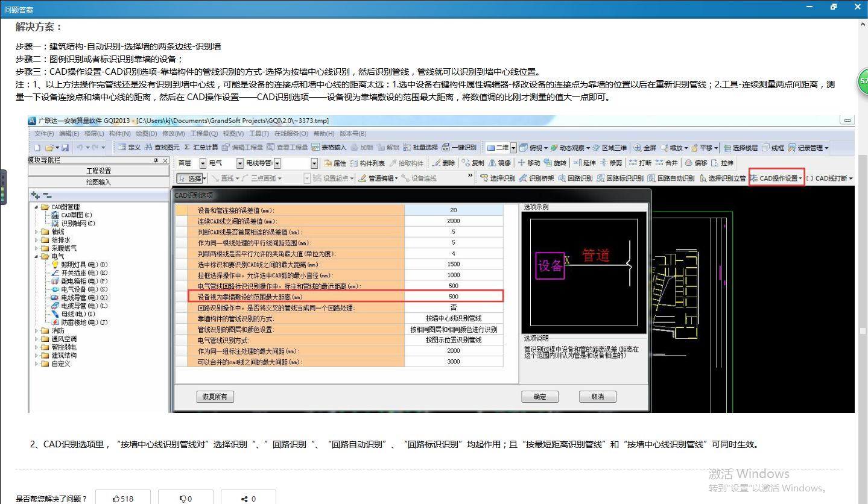The width and height of the screenshot is (868, 504).
Task: Click the 恢复所有 button in dialog
Action: [x=215, y=397]
